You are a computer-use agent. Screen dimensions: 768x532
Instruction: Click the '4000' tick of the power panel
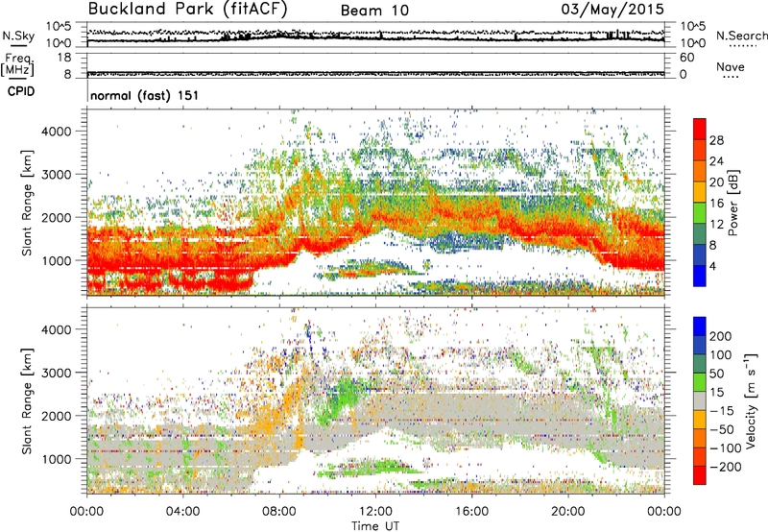pos(57,132)
